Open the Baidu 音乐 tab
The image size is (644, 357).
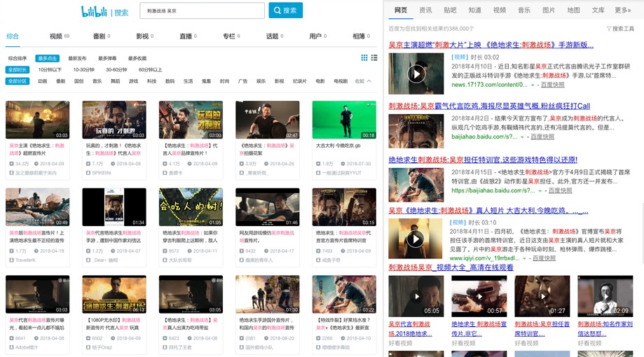(x=524, y=10)
